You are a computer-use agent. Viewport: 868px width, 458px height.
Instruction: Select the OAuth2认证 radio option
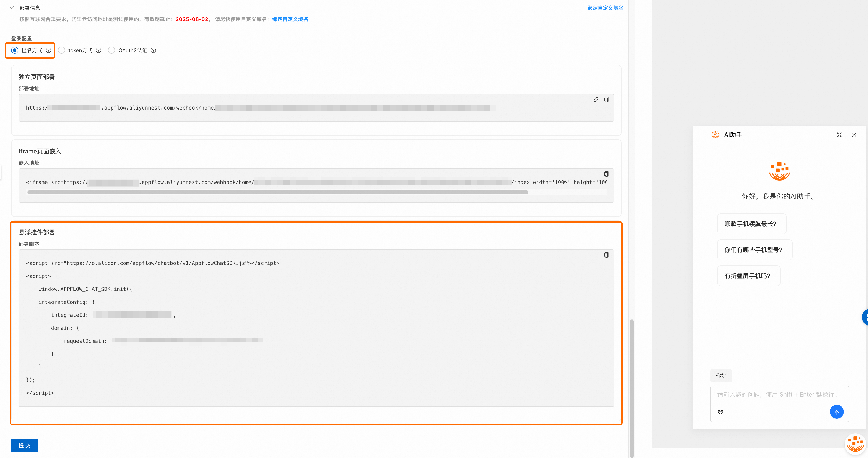pyautogui.click(x=112, y=50)
